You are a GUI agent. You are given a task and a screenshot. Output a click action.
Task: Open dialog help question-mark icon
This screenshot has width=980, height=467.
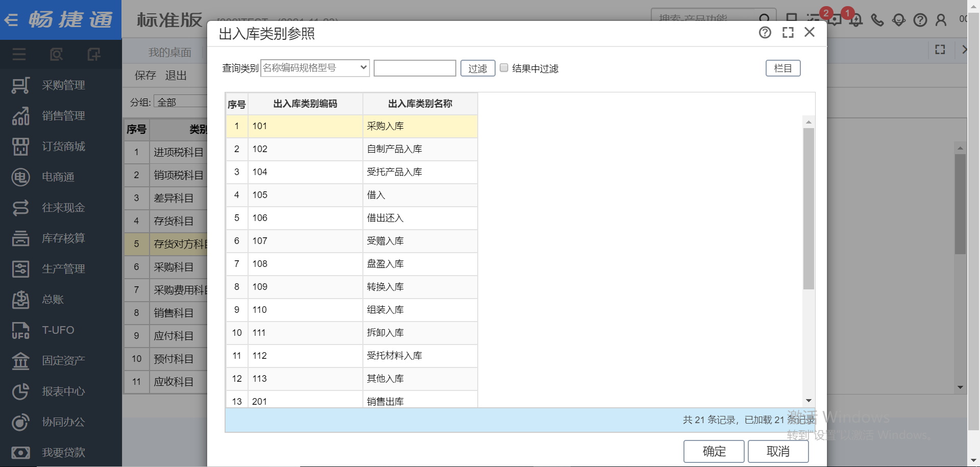tap(765, 33)
